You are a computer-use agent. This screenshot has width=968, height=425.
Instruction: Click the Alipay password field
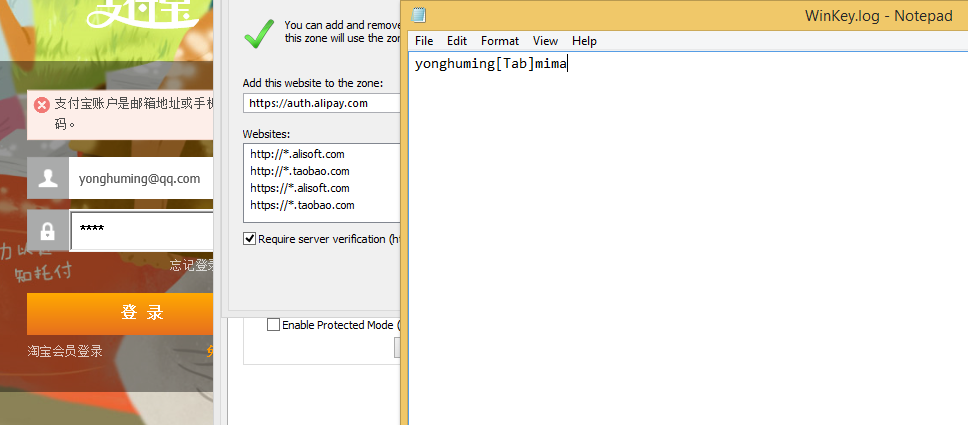142,230
